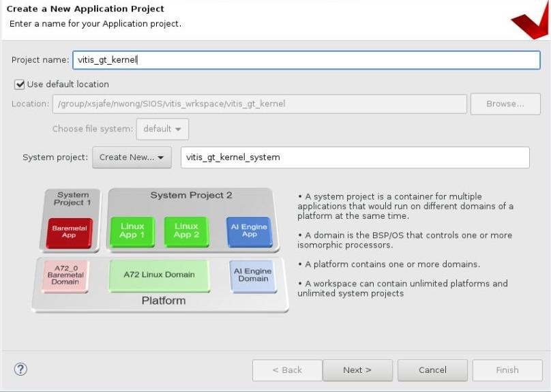Click the Browse button
Image resolution: width=551 pixels, height=392 pixels.
tap(505, 104)
